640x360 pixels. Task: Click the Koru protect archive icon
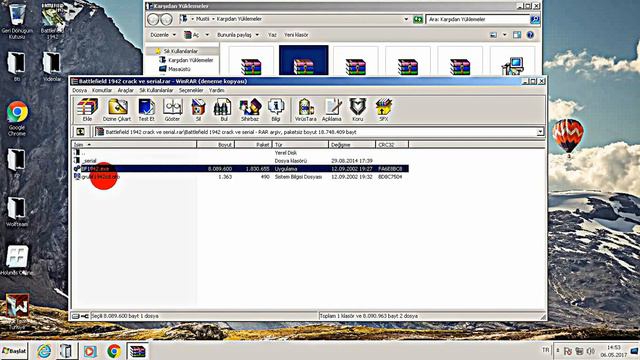point(357,110)
